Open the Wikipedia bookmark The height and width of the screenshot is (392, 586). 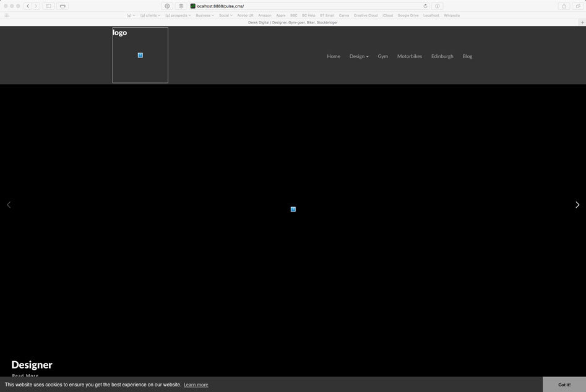pos(452,15)
